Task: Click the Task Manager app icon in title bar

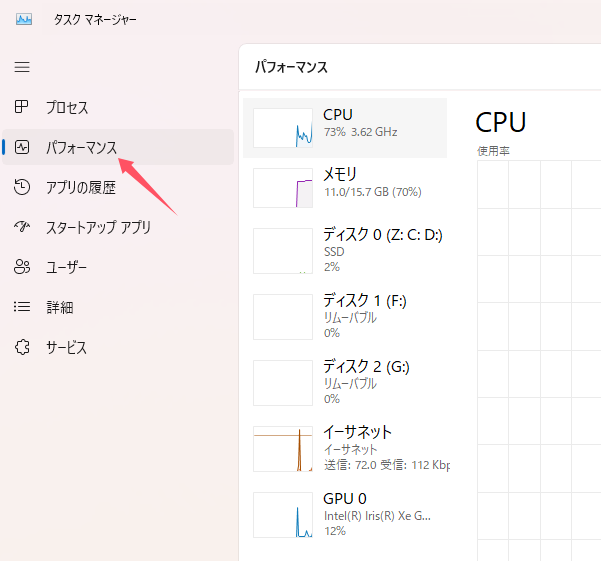Action: tap(24, 19)
